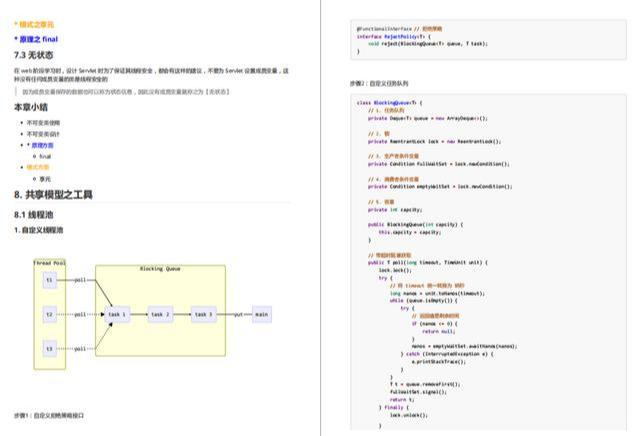This screenshot has height=436, width=640.
Task: Click the grey quoted note ending in 【无状态】
Action: point(126,92)
